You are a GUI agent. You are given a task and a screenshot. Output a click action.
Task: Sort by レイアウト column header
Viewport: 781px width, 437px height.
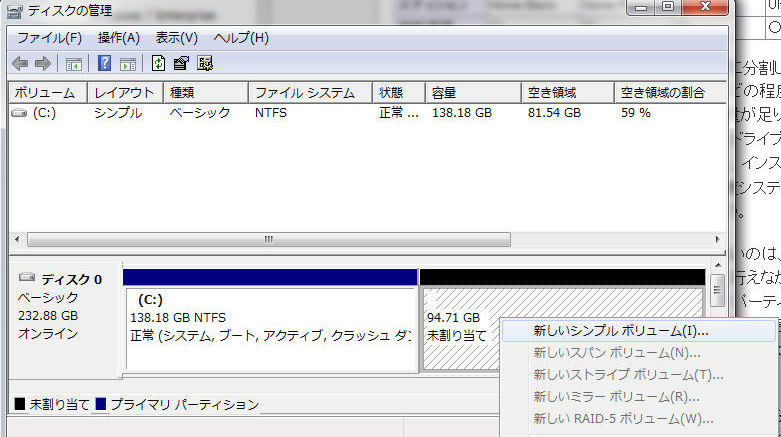[126, 93]
